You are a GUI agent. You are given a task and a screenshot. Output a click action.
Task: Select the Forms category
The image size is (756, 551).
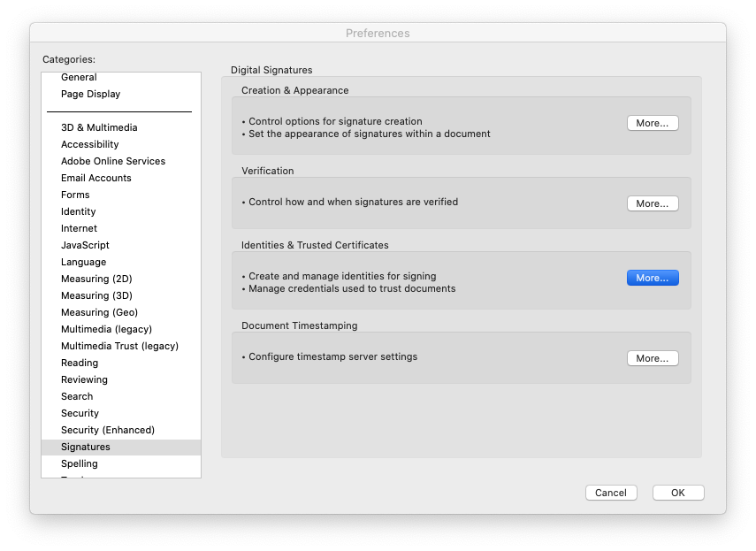click(75, 195)
